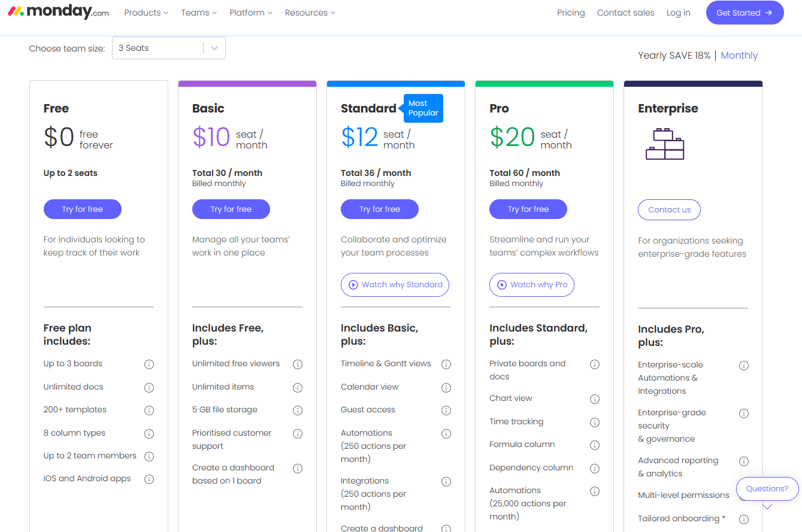Click the monday.com logo

tap(58, 12)
